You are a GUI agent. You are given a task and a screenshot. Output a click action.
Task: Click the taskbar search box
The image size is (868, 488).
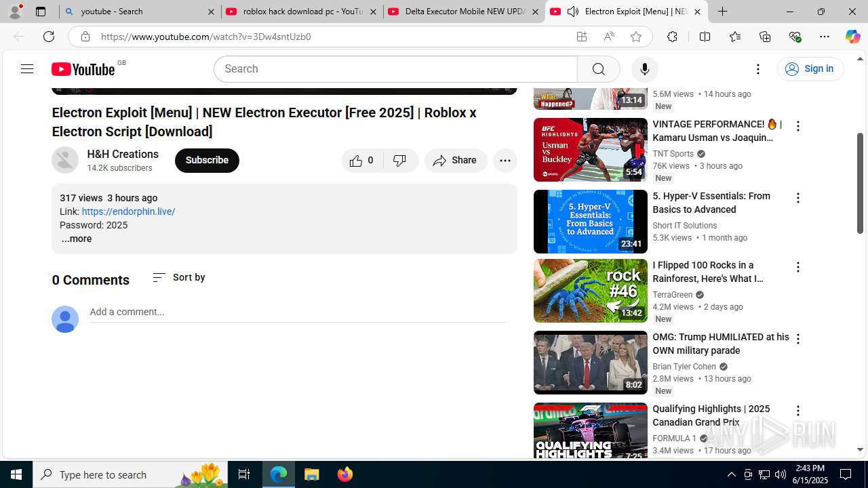click(x=131, y=474)
